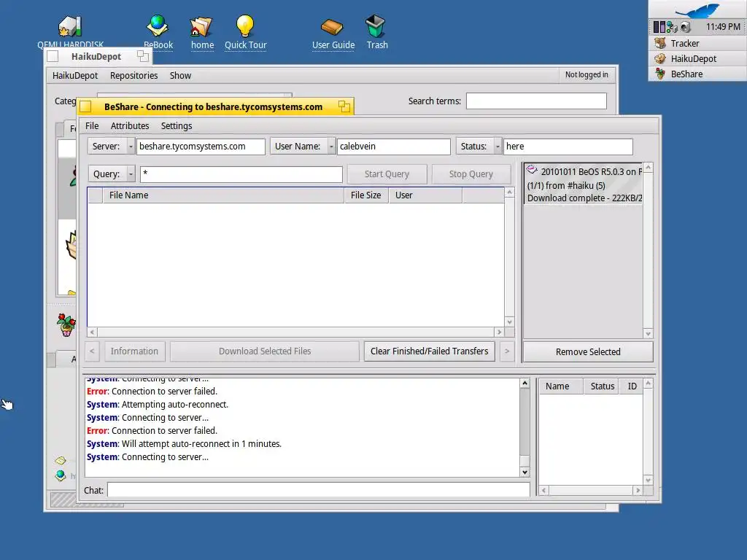Click the HaikuDepot window zoom button

[x=142, y=56]
